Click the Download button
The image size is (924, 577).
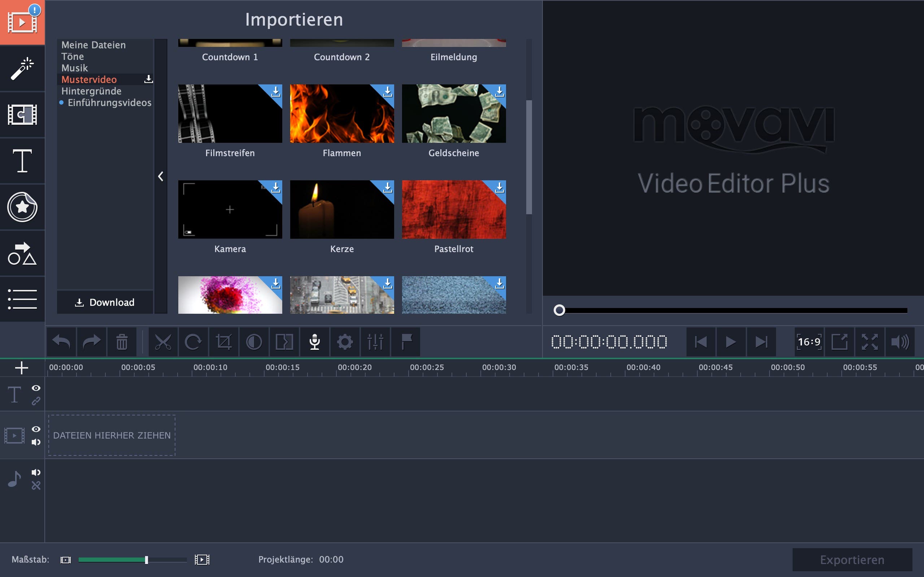[105, 302]
